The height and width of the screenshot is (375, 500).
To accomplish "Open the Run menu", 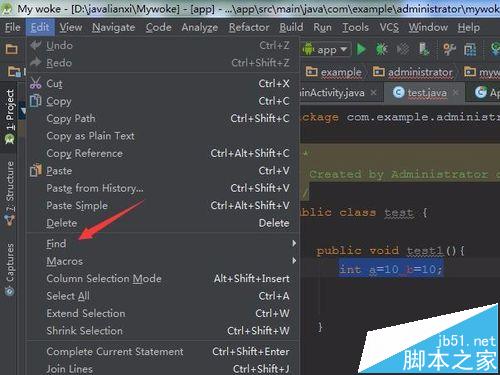I will pos(322,27).
